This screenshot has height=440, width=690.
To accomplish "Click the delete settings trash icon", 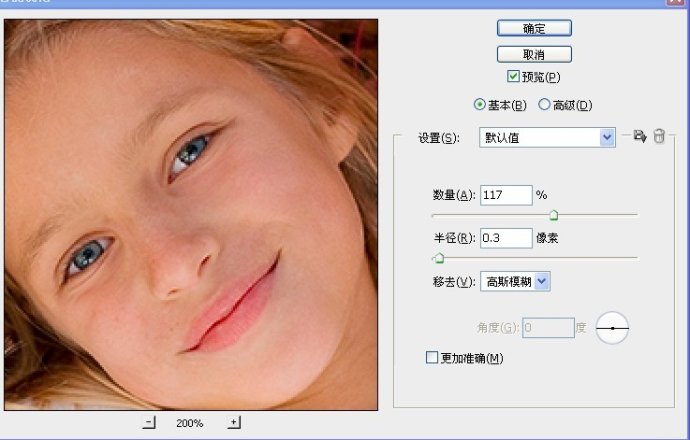I will [659, 136].
